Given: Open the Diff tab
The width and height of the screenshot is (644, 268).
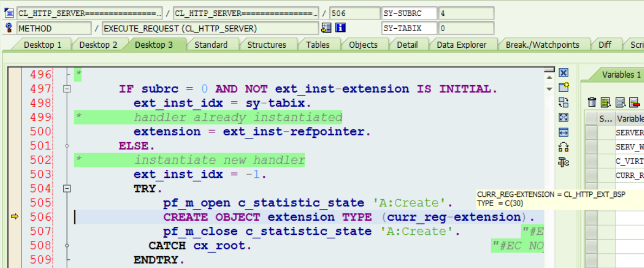Looking at the screenshot, I should (604, 45).
